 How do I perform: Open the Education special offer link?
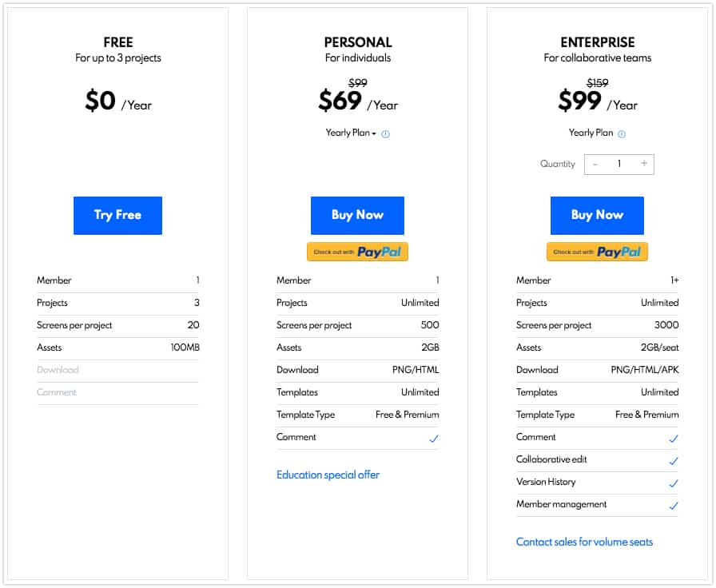(x=328, y=475)
